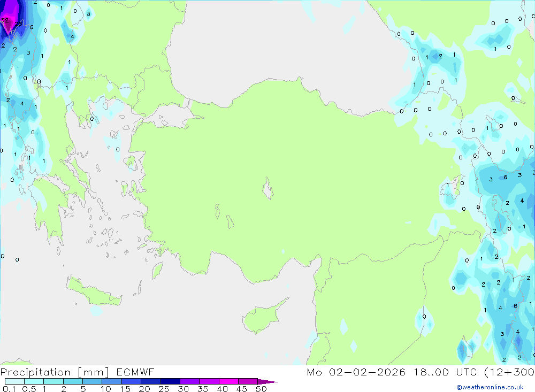This screenshot has height=392, width=535.
Task: Click the '20' legend scale label
Action: coord(144,389)
